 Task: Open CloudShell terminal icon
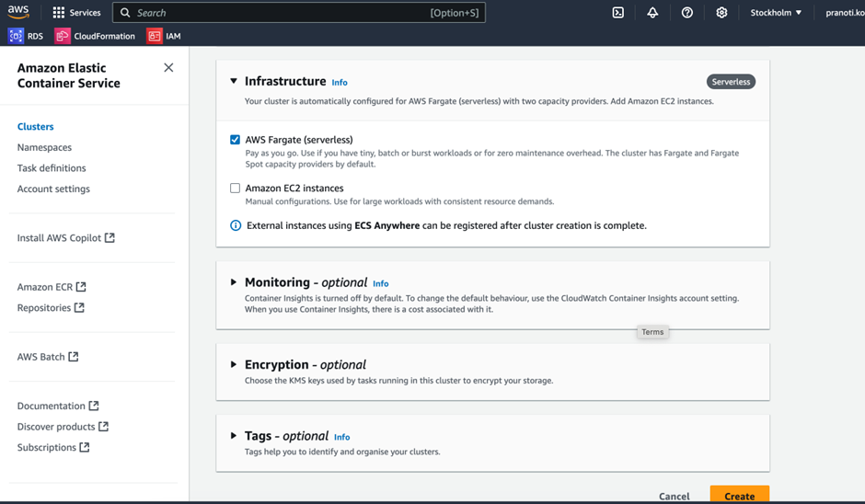tap(617, 13)
